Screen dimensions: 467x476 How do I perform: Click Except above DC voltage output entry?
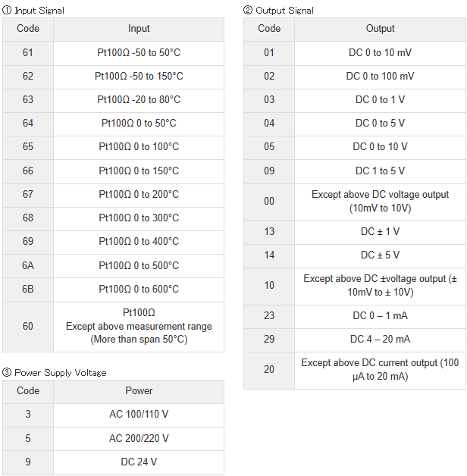click(x=380, y=202)
